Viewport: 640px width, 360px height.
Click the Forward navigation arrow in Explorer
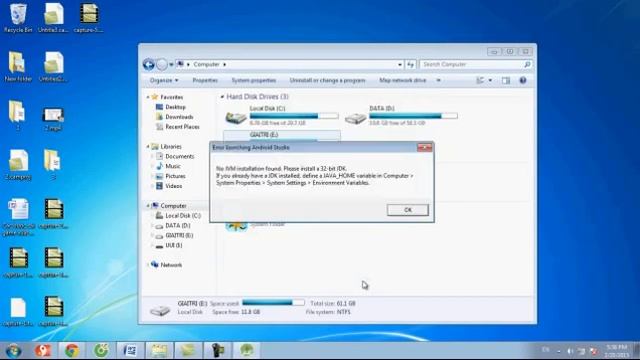point(162,64)
